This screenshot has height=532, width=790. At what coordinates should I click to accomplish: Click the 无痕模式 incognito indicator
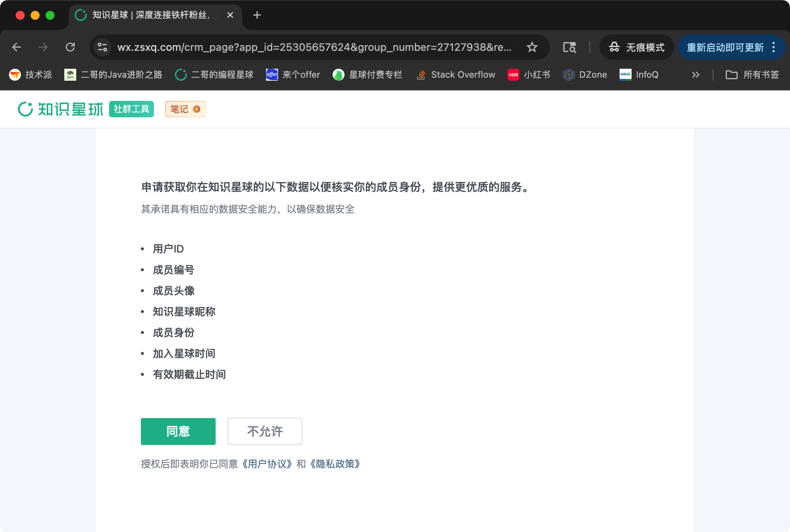(636, 47)
